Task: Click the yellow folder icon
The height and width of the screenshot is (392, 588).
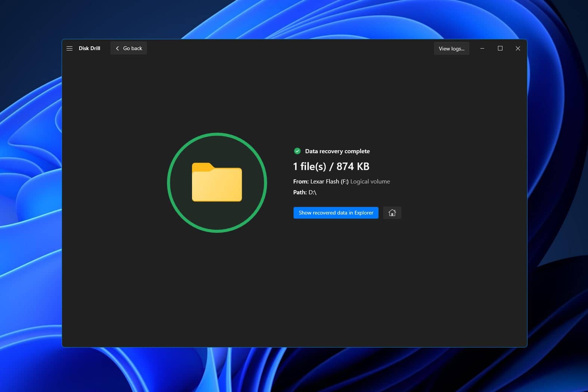Action: 217,182
